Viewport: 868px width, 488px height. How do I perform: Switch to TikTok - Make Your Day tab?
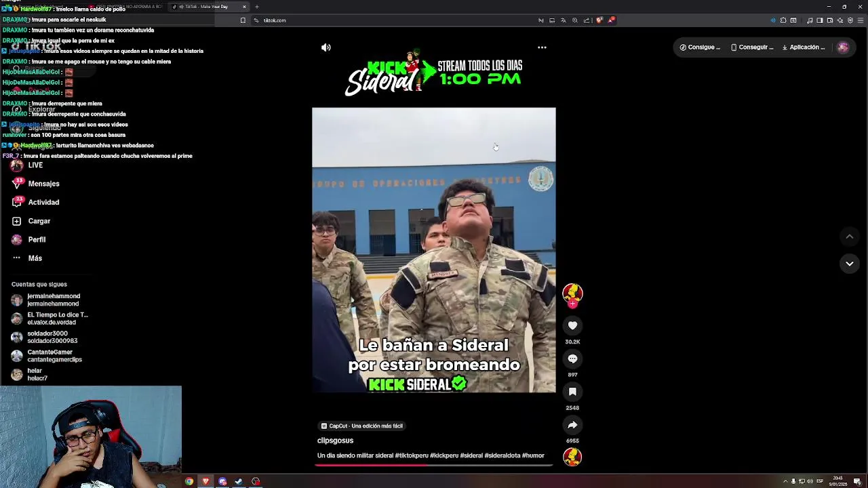coord(209,7)
